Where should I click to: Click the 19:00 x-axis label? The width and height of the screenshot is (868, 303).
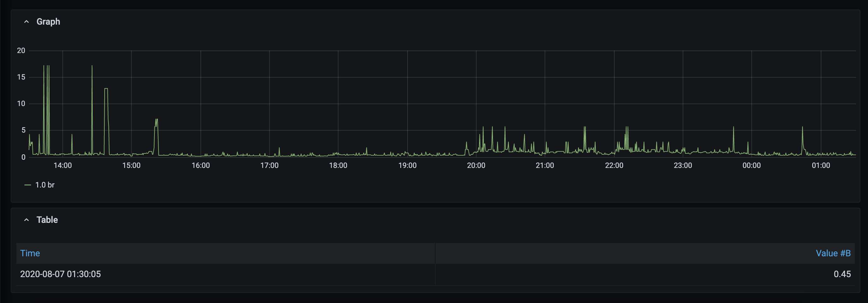tap(408, 165)
